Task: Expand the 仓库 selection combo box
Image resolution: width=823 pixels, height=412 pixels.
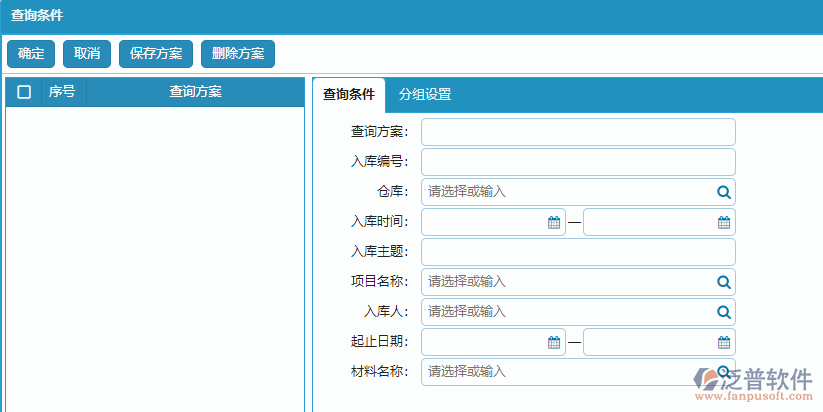Action: pyautogui.click(x=567, y=192)
